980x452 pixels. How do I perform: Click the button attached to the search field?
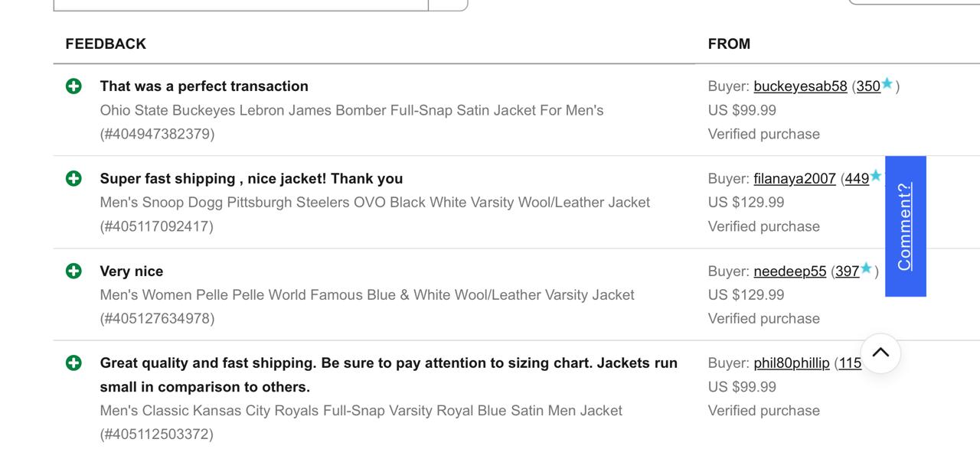click(448, 5)
